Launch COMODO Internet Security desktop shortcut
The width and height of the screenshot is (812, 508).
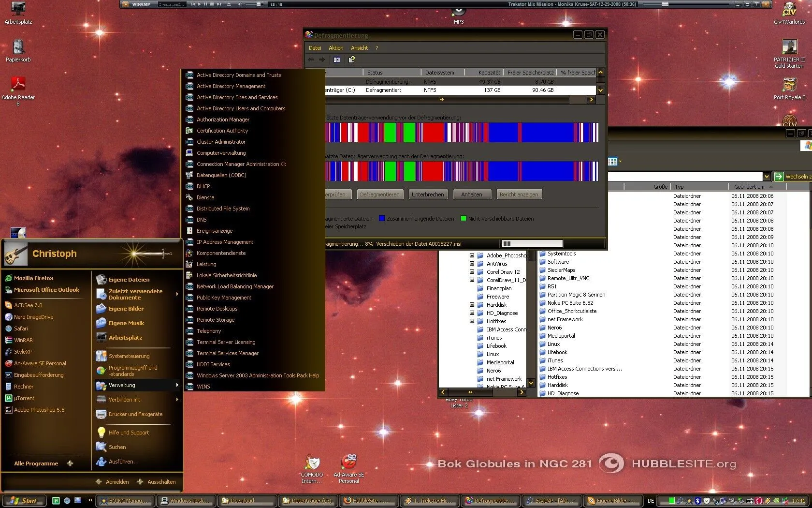point(312,463)
